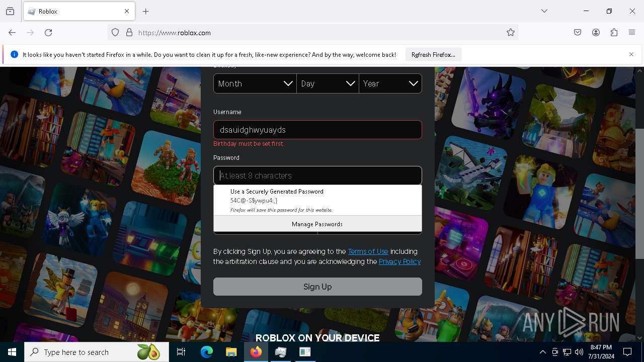Go forward one page
The width and height of the screenshot is (644, 362).
30,33
